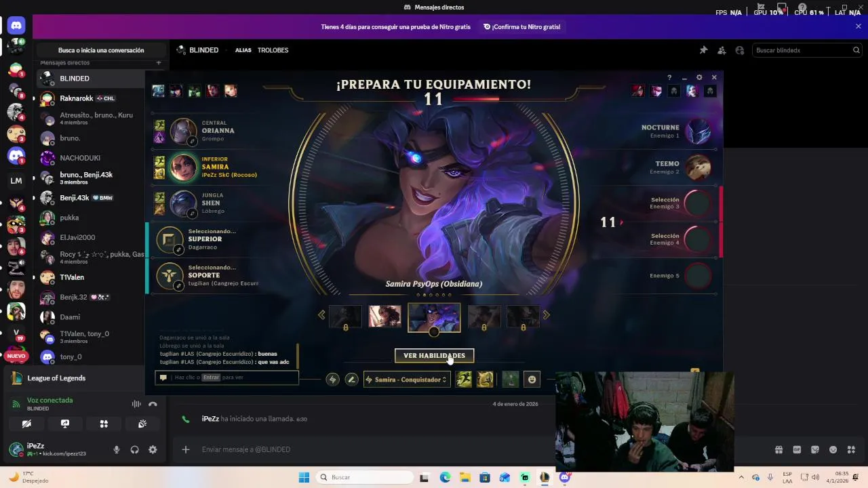Open activities launcher in voice panel
Viewport: 868px width, 488px height.
pyautogui.click(x=104, y=424)
